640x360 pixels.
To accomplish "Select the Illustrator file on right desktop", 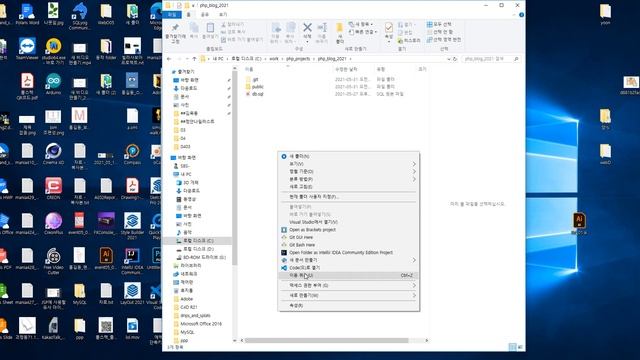I will [579, 224].
